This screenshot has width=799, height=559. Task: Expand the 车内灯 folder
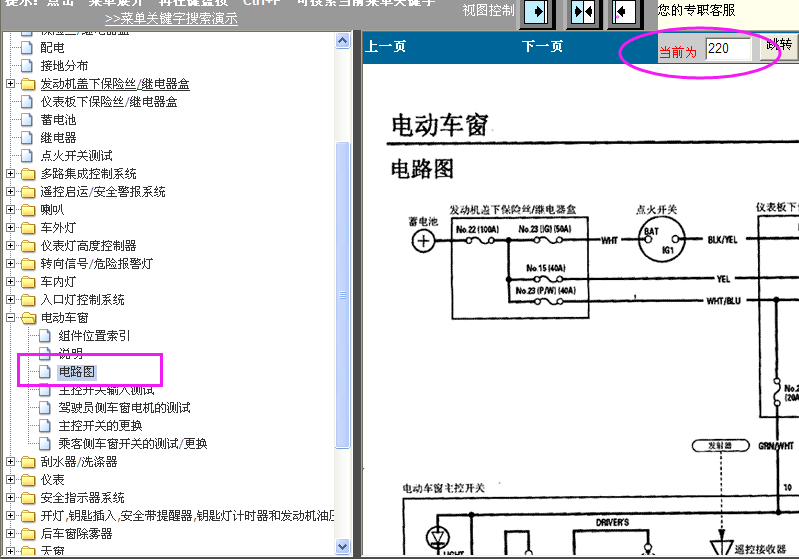point(10,282)
